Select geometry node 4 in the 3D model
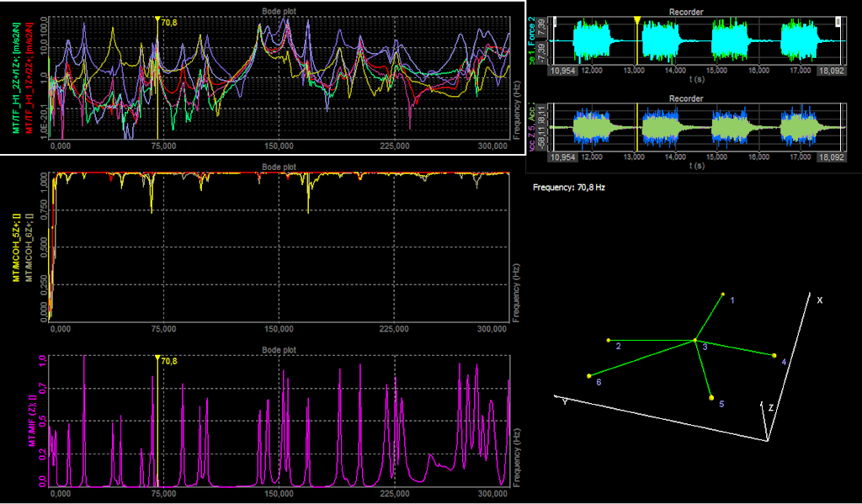862x504 pixels. pyautogui.click(x=774, y=356)
